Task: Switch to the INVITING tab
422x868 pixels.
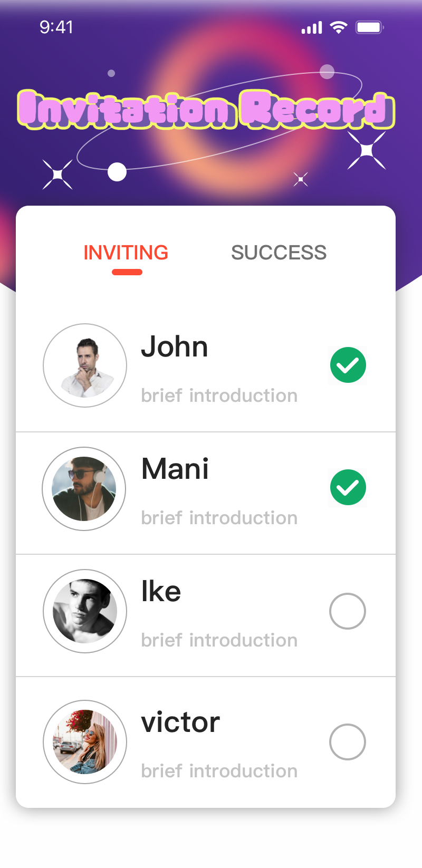Action: [126, 253]
